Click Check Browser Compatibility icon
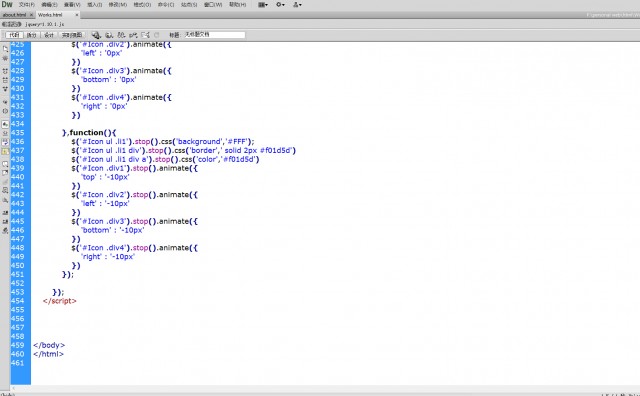 (x=145, y=35)
